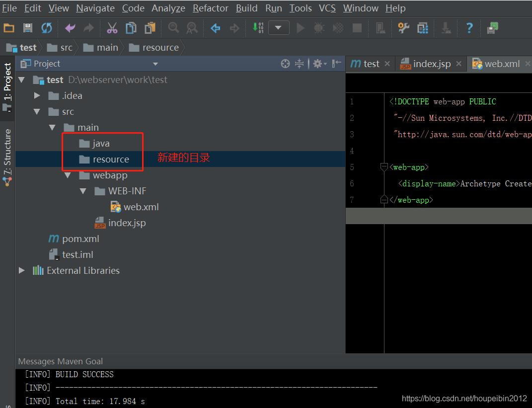Click the BUILD SUCCESS log line
This screenshot has height=408, width=532.
click(x=69, y=374)
